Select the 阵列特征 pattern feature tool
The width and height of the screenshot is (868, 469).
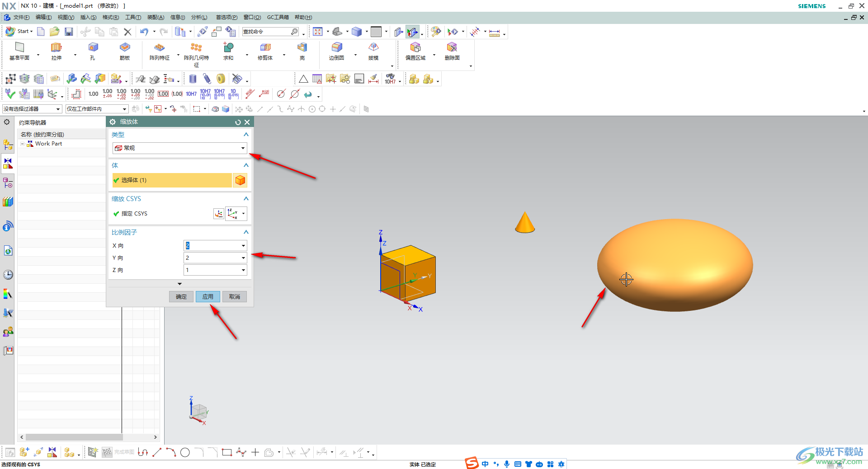click(x=160, y=51)
